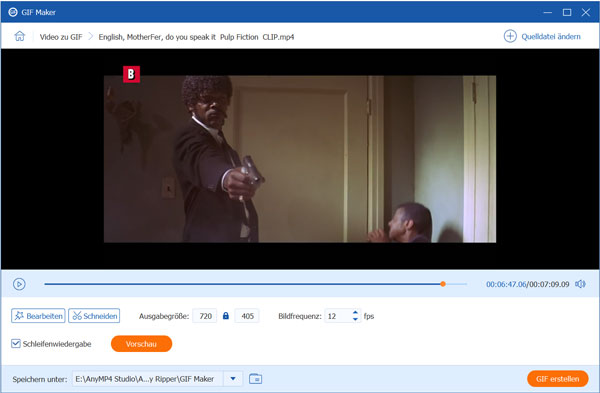Close the GIF Maker window
This screenshot has width=600, height=393.
[586, 12]
